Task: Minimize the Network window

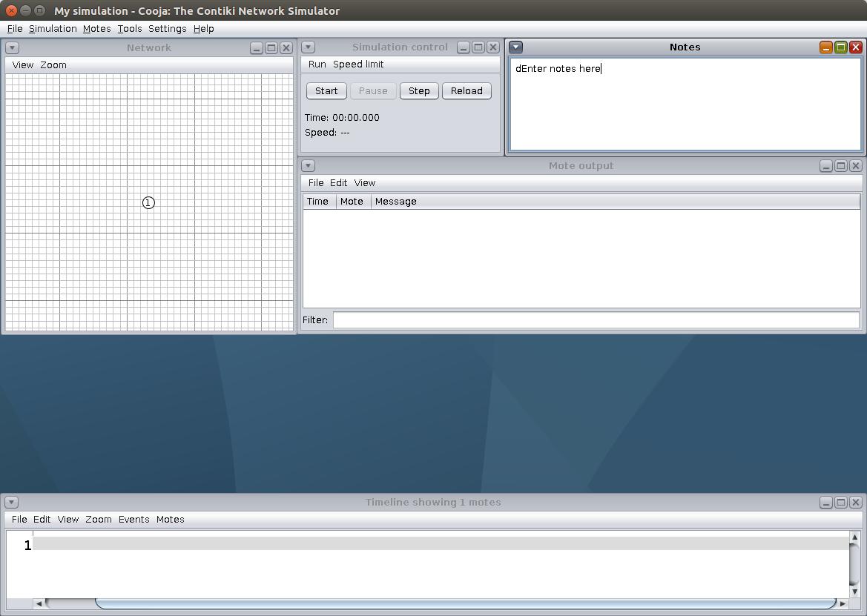Action: [x=257, y=48]
